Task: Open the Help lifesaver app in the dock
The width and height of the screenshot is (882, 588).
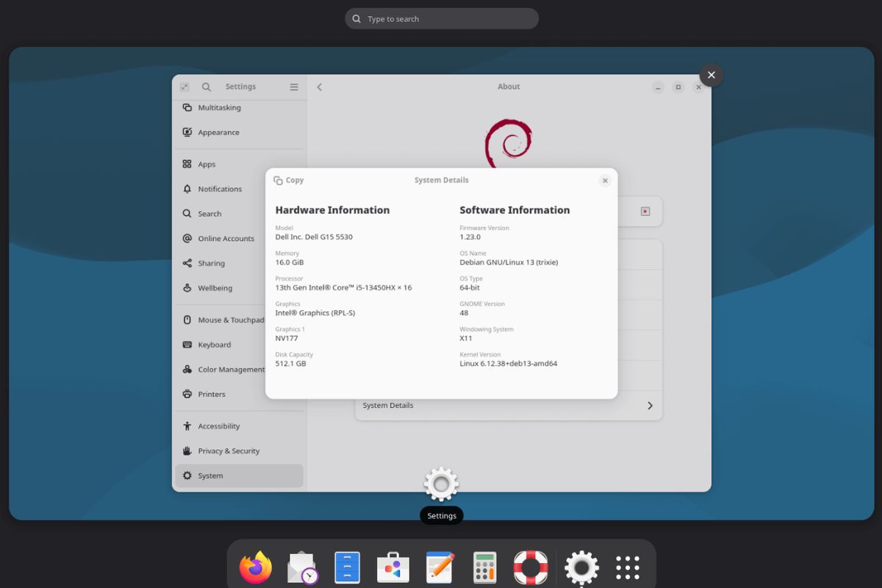Action: (x=531, y=568)
